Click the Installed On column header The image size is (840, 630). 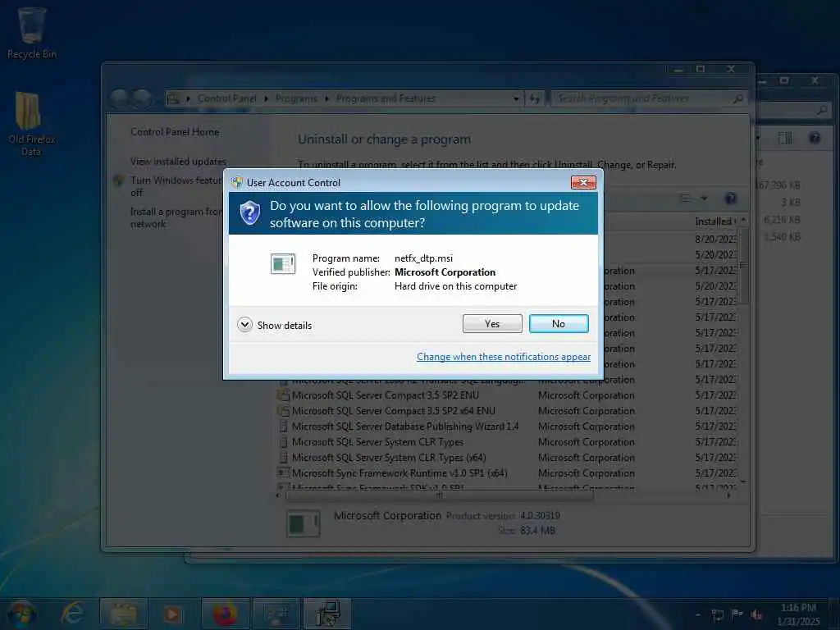pyautogui.click(x=715, y=221)
